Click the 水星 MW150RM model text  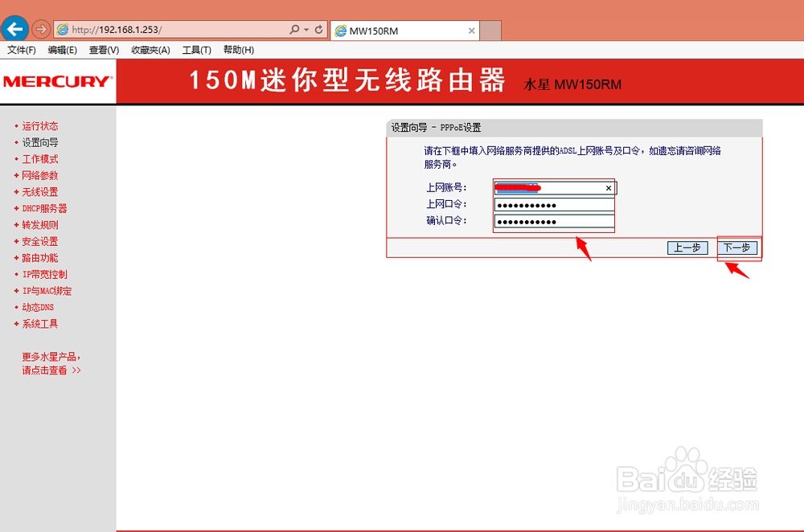click(572, 84)
